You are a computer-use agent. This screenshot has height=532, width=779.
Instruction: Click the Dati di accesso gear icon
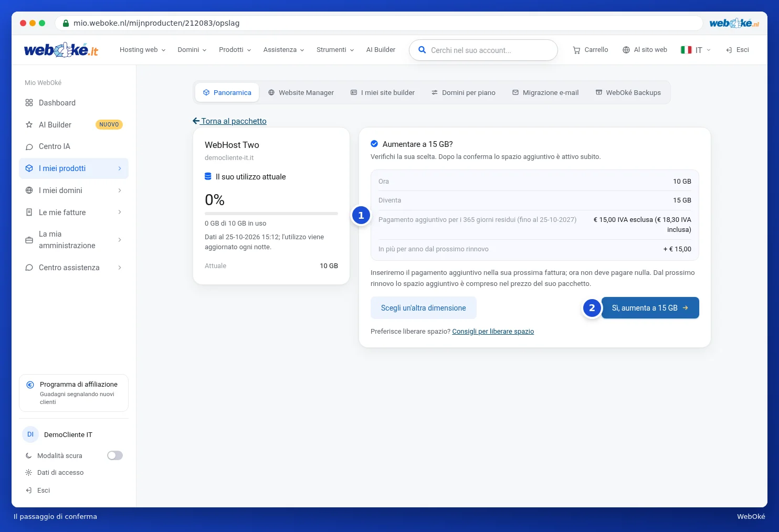coord(29,473)
